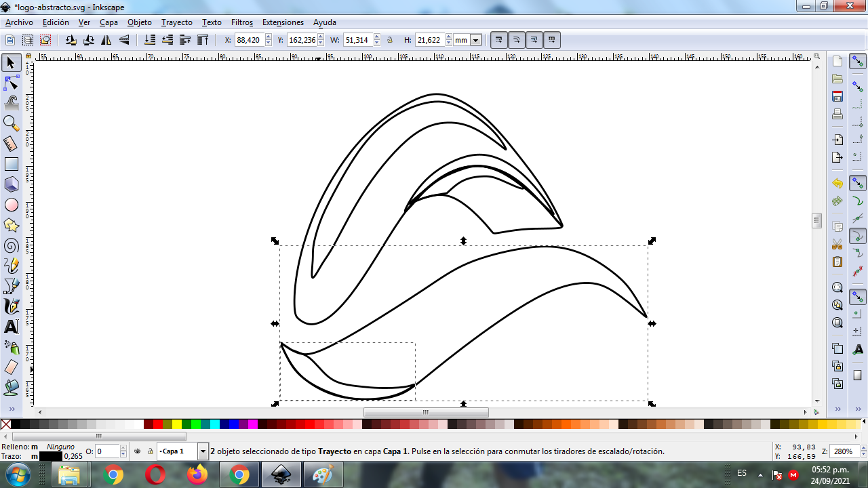Select the Paint bucket tool
Viewport: 868px width, 488px height.
(x=11, y=388)
